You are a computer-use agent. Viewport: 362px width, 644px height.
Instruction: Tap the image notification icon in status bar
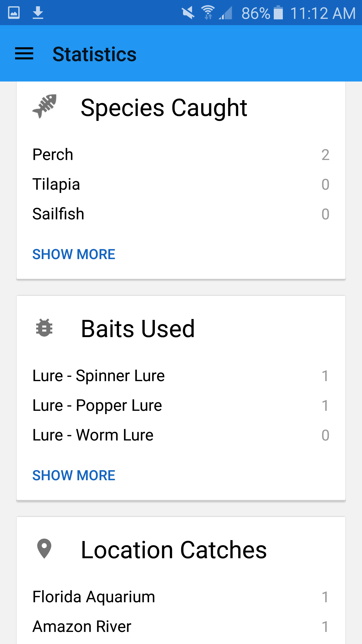[14, 13]
